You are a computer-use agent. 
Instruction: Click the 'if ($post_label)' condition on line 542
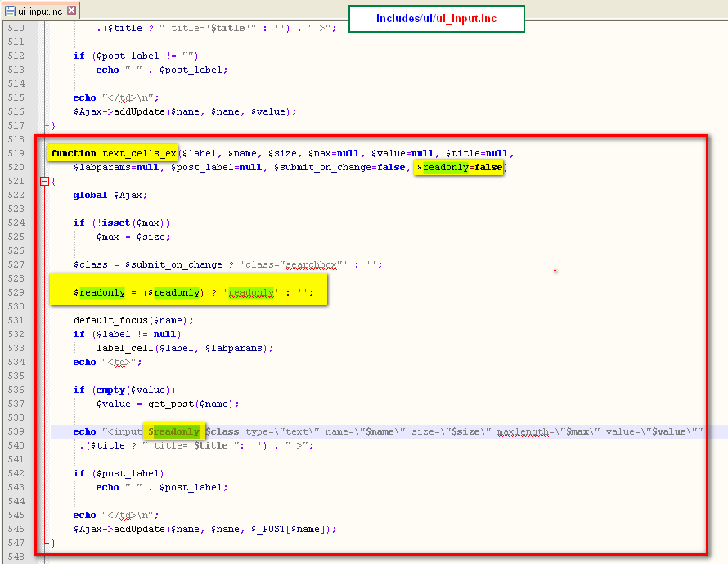119,473
